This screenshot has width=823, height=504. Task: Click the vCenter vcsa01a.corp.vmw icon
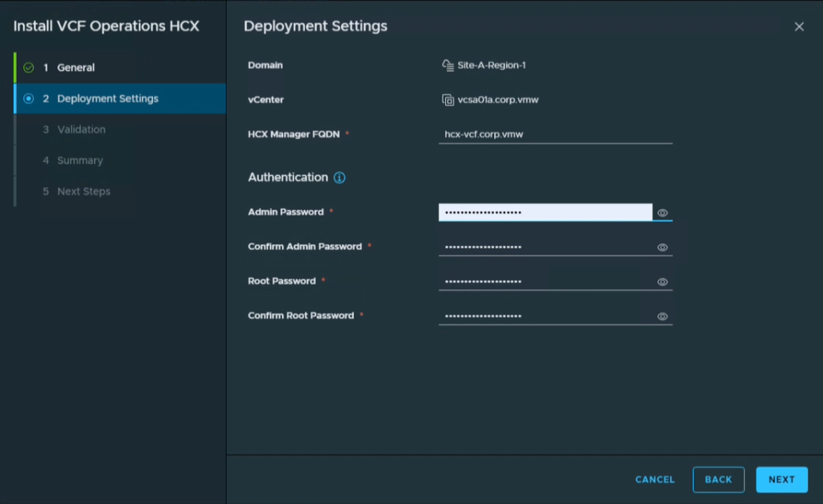click(x=448, y=100)
